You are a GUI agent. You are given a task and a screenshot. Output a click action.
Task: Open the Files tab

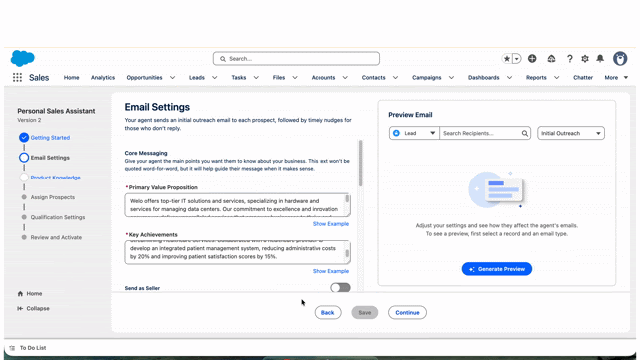[279, 78]
